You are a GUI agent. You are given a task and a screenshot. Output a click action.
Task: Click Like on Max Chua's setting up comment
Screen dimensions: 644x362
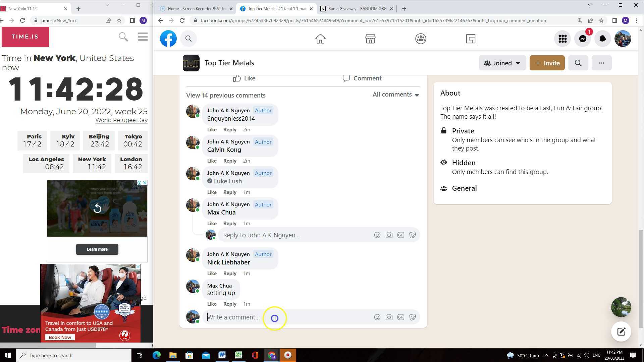coord(212,304)
